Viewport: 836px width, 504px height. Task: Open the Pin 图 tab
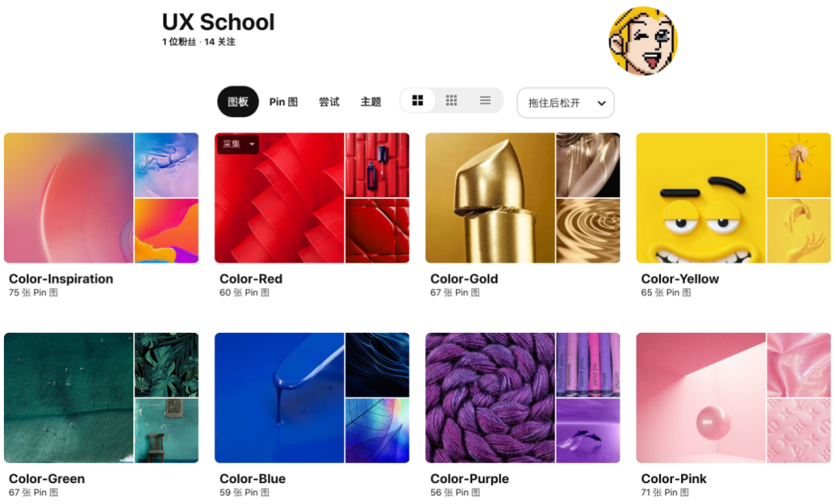283,102
